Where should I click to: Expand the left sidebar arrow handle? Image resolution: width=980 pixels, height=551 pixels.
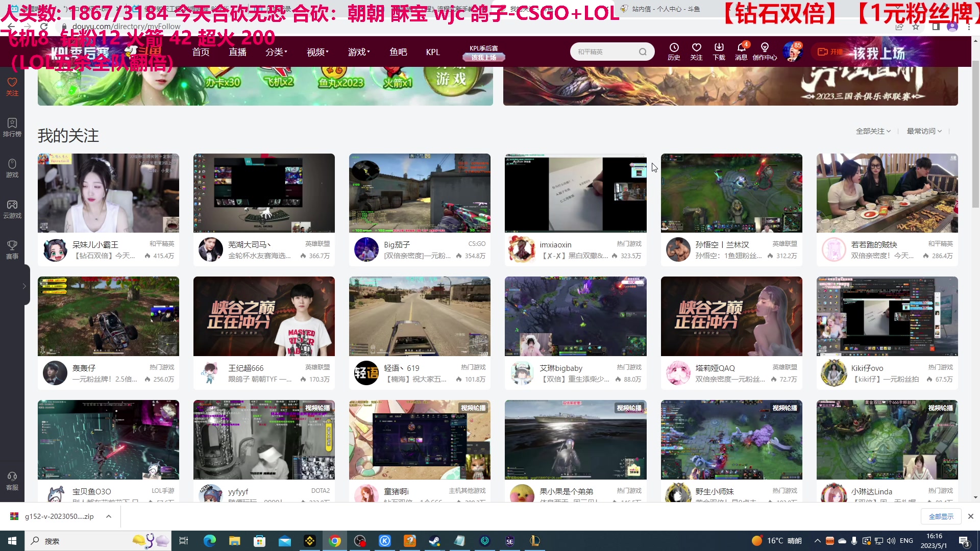point(24,286)
